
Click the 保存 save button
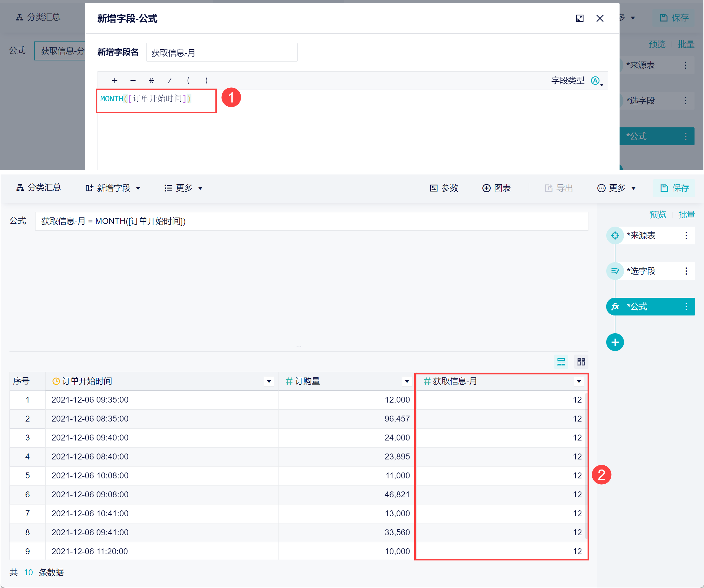(674, 188)
